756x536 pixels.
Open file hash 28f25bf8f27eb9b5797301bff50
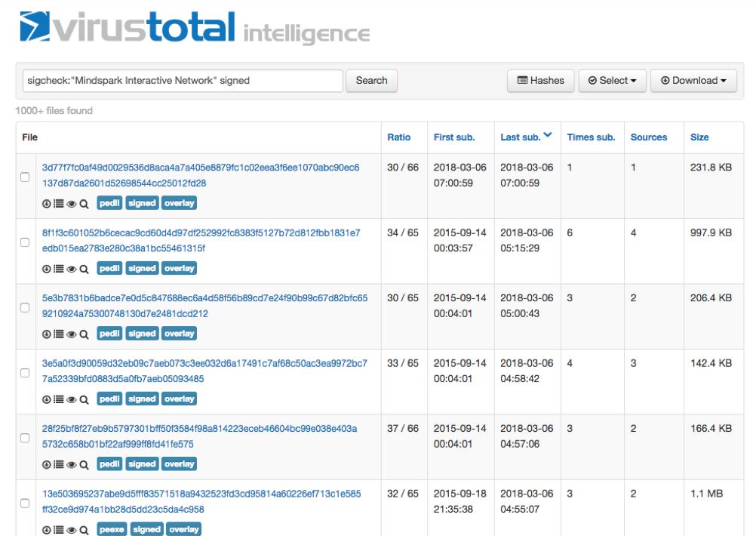200,436
